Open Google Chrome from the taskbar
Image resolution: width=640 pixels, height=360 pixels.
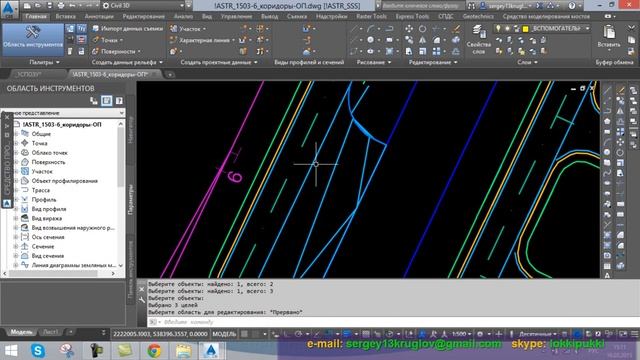point(154,351)
